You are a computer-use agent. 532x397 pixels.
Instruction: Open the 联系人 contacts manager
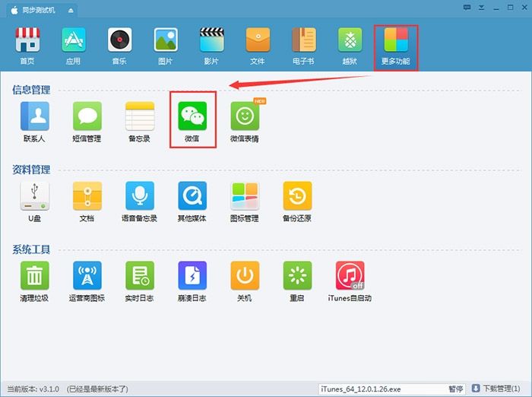pos(34,116)
